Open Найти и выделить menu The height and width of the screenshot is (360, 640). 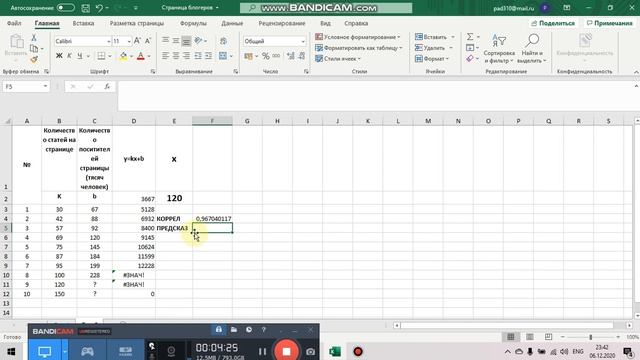(531, 49)
